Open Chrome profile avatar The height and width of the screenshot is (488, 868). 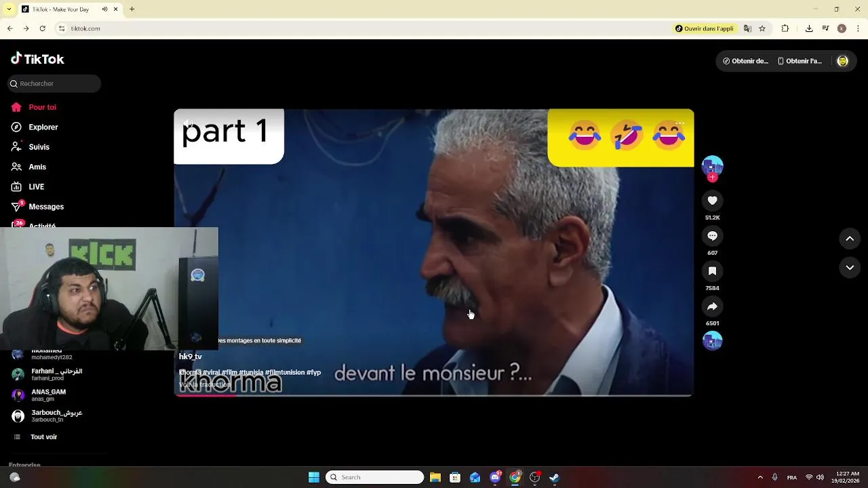842,28
